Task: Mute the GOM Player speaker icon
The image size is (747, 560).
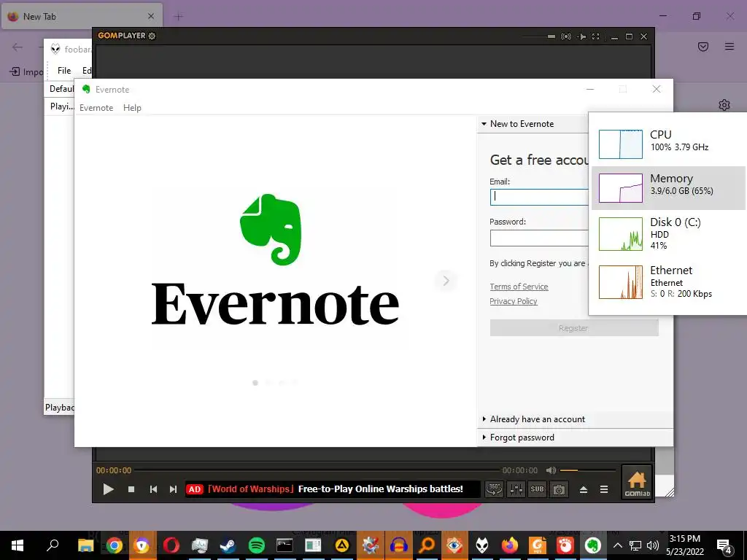Action: click(x=551, y=470)
